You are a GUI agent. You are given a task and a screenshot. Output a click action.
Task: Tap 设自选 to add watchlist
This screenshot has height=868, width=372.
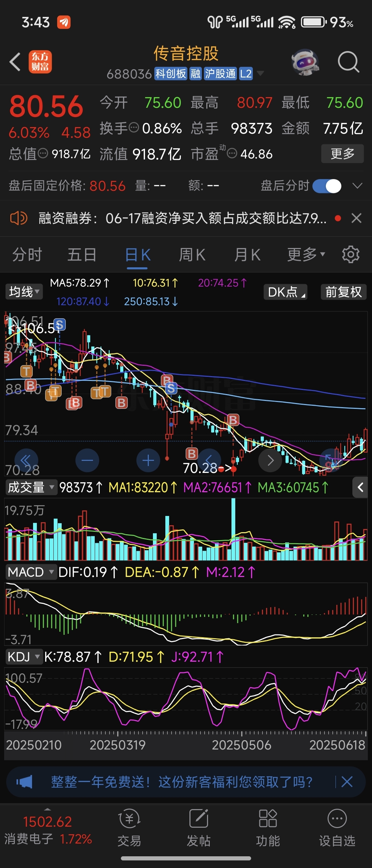(x=337, y=828)
